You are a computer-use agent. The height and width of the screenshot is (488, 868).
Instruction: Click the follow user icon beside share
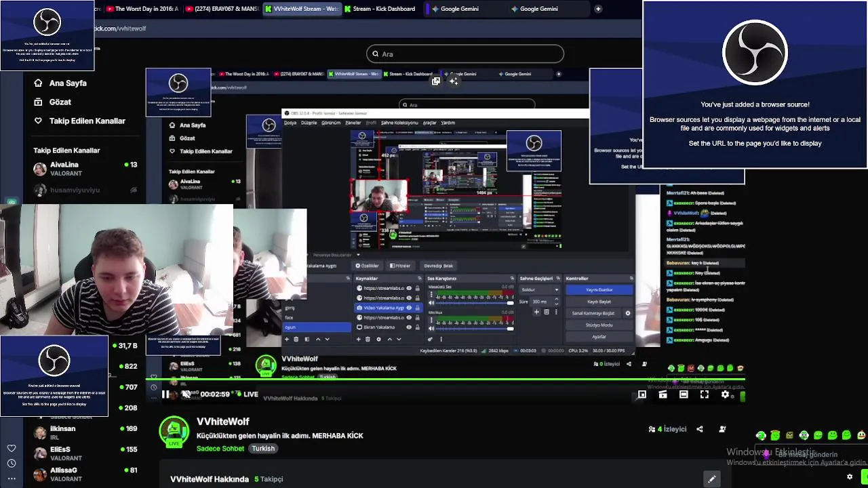point(722,429)
